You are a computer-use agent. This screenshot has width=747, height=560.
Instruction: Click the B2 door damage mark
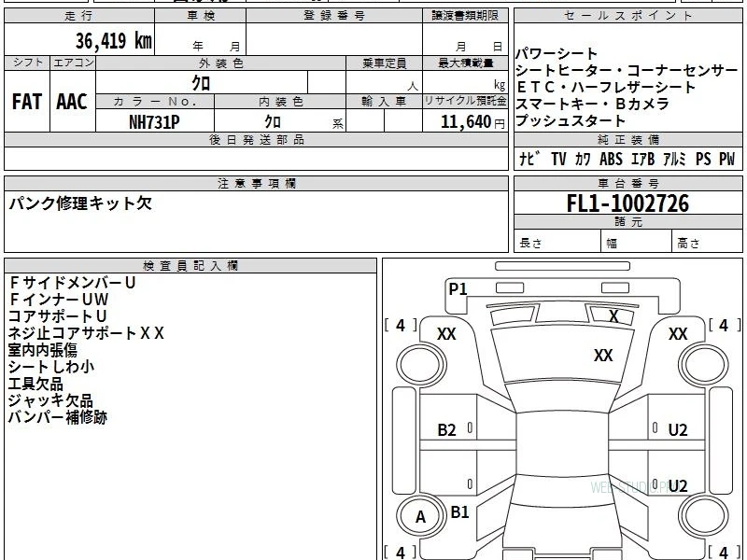[x=446, y=430]
